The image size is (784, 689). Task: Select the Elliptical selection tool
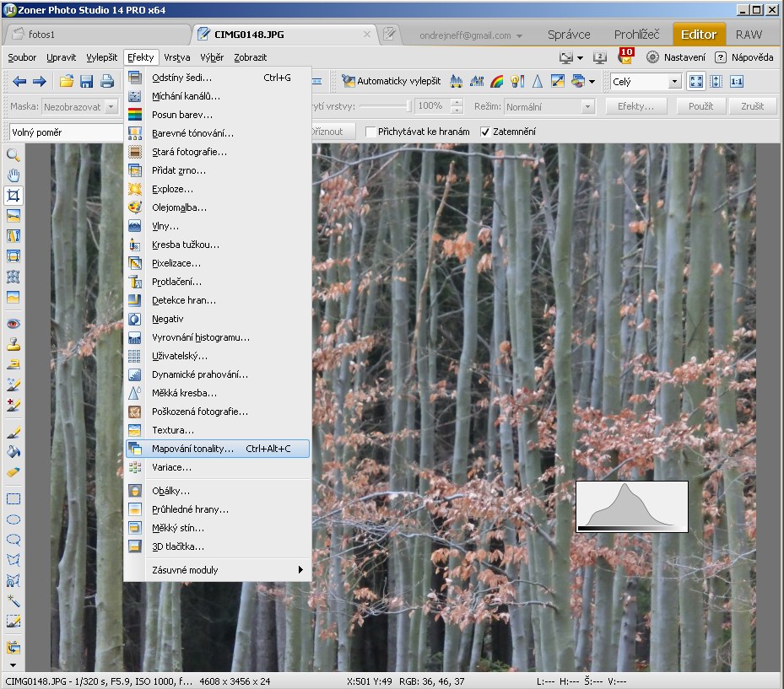[x=13, y=519]
